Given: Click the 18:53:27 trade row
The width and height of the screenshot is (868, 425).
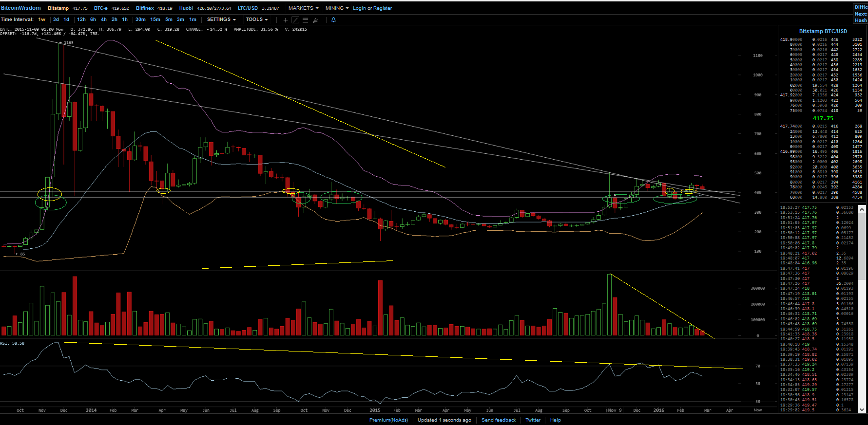Looking at the screenshot, I should coord(817,207).
